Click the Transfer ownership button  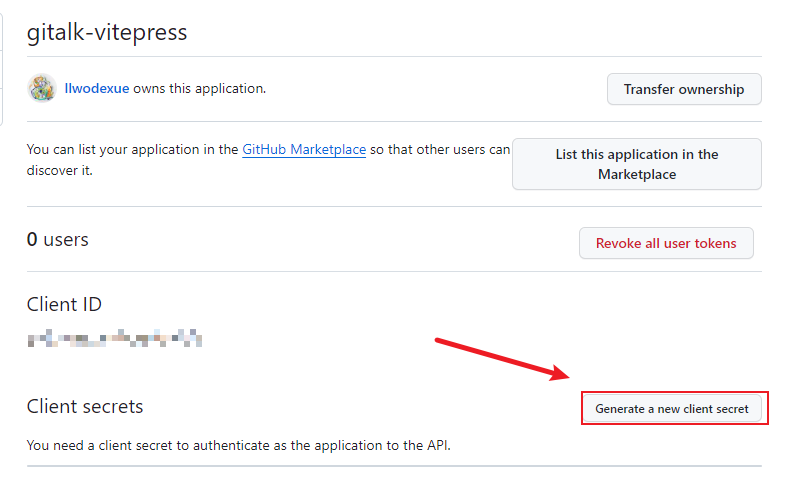pyautogui.click(x=684, y=89)
